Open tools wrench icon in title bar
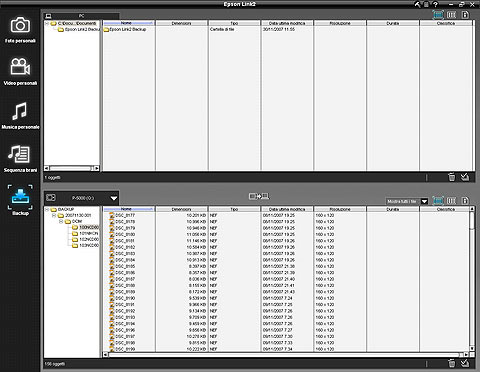This screenshot has width=480, height=372. click(417, 4)
